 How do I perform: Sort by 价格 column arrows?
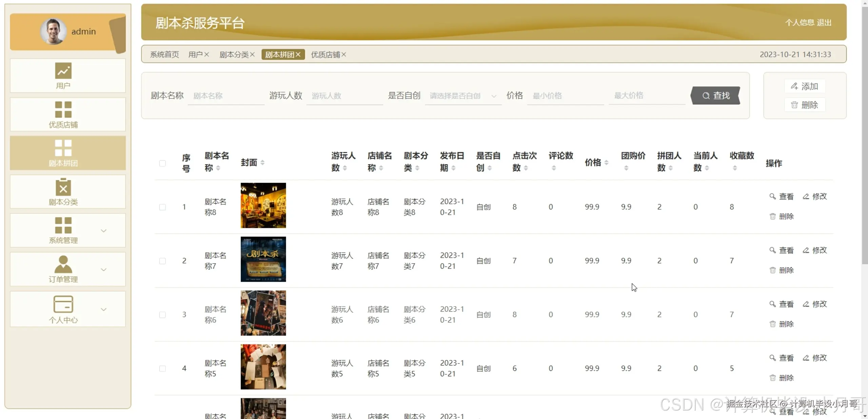(606, 163)
